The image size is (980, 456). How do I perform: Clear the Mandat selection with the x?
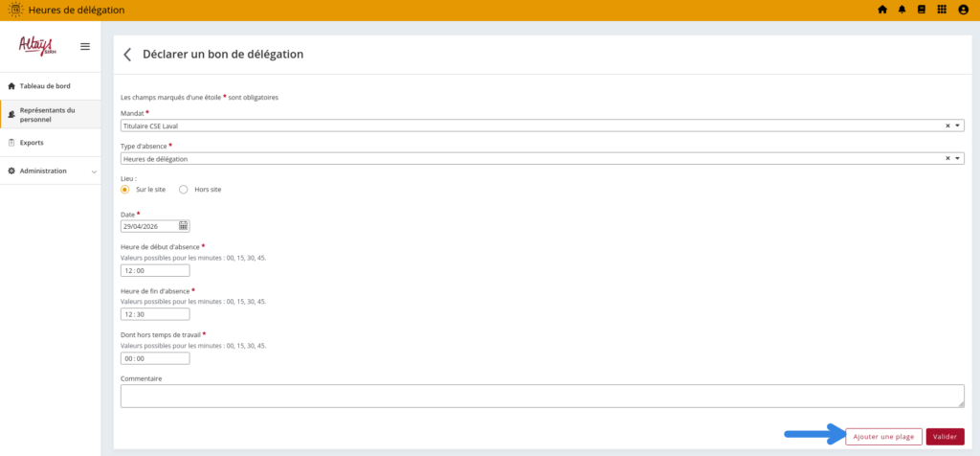pyautogui.click(x=947, y=125)
